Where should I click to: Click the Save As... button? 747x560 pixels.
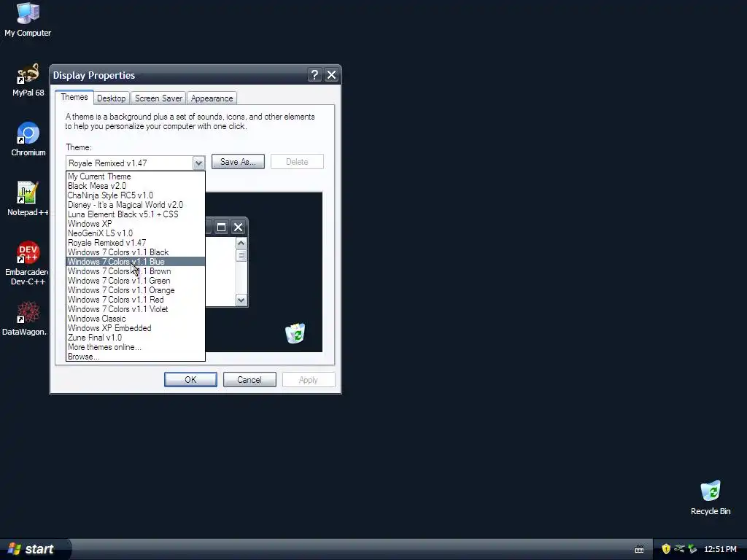pyautogui.click(x=238, y=162)
